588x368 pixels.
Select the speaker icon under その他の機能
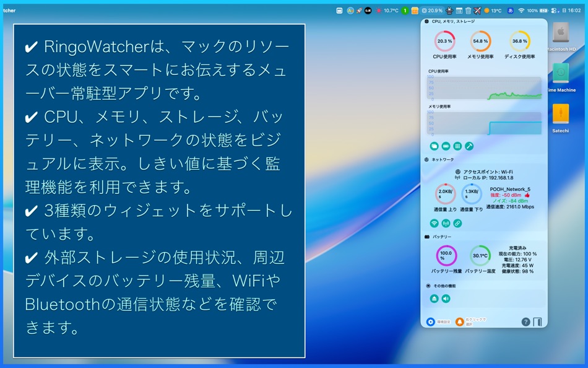(446, 298)
